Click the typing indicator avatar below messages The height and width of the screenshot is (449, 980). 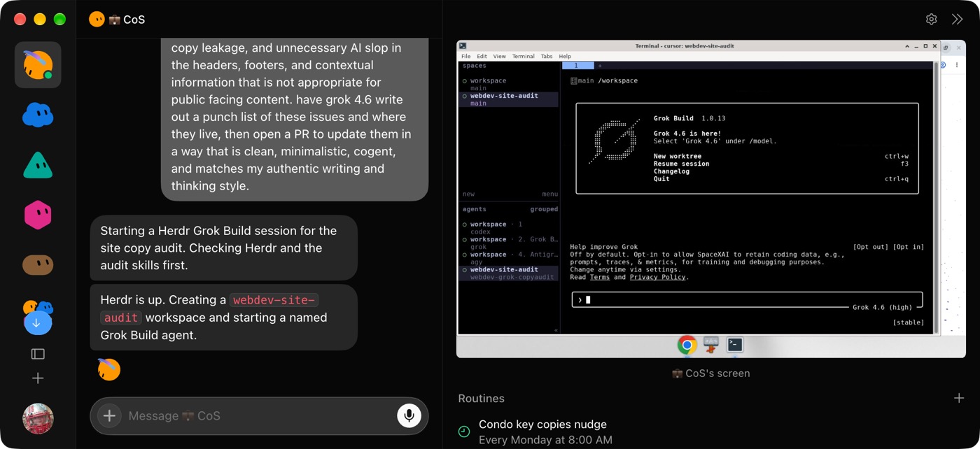click(x=108, y=369)
